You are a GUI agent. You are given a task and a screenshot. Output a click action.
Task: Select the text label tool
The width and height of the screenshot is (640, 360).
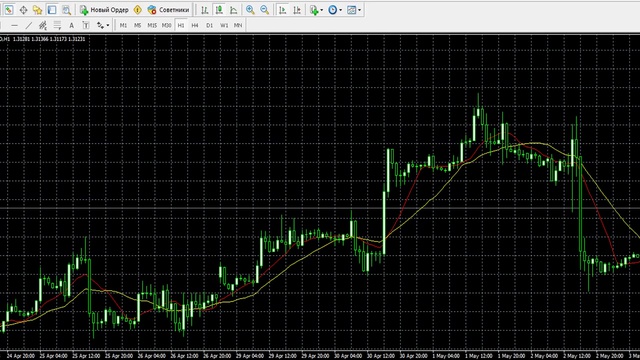click(x=86, y=25)
